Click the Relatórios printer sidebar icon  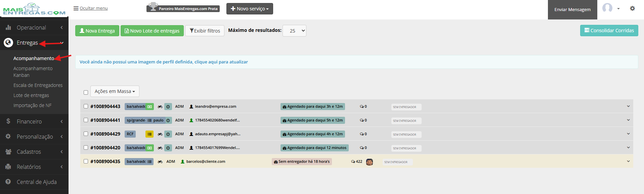[x=8, y=167]
